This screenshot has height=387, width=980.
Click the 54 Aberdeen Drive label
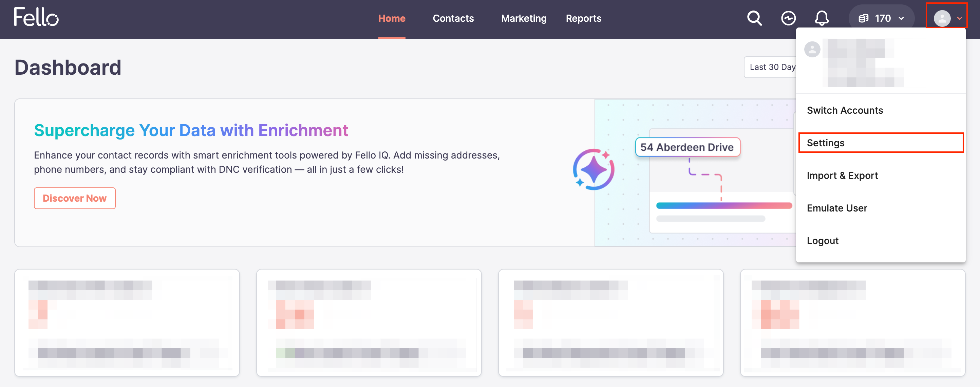click(687, 147)
